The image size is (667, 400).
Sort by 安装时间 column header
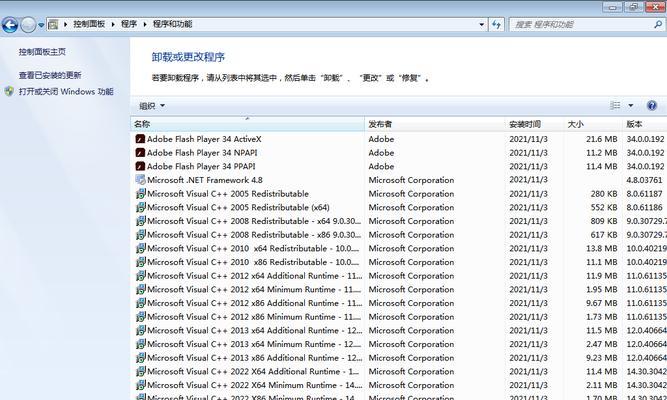pyautogui.click(x=535, y=124)
